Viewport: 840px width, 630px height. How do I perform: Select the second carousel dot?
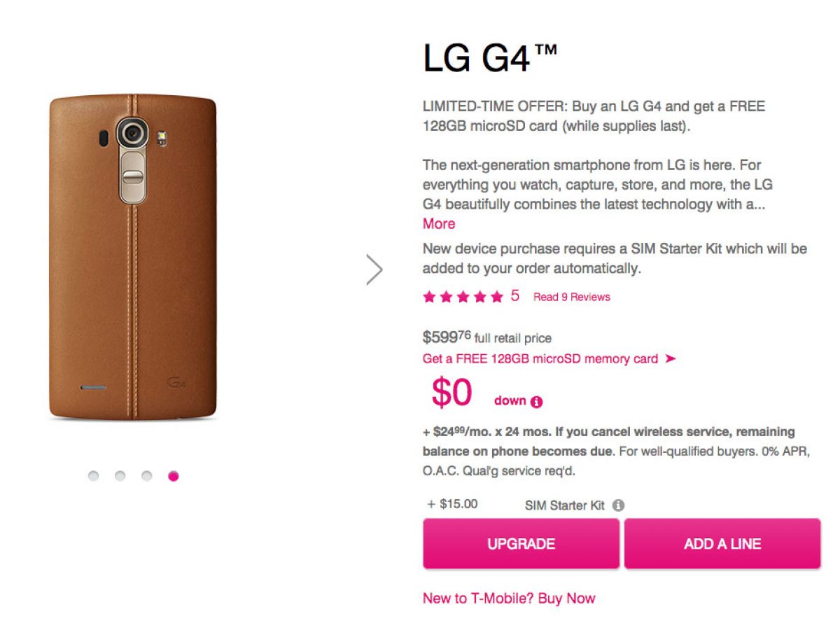(120, 476)
